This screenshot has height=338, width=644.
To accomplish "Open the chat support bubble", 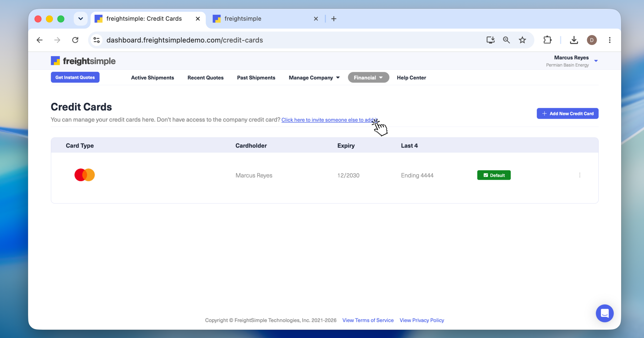I will (x=605, y=313).
